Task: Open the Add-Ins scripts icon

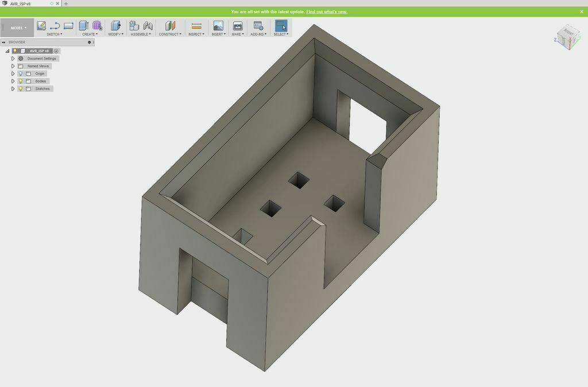Action: pos(258,25)
